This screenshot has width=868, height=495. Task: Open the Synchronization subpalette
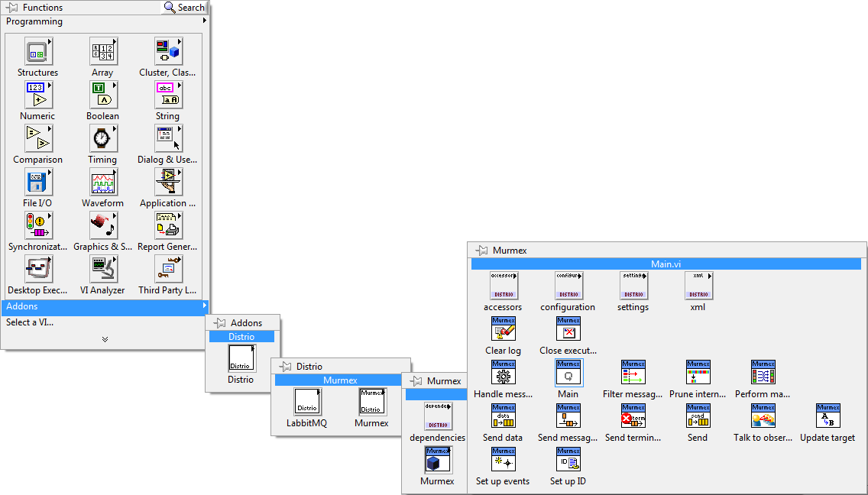coord(38,225)
